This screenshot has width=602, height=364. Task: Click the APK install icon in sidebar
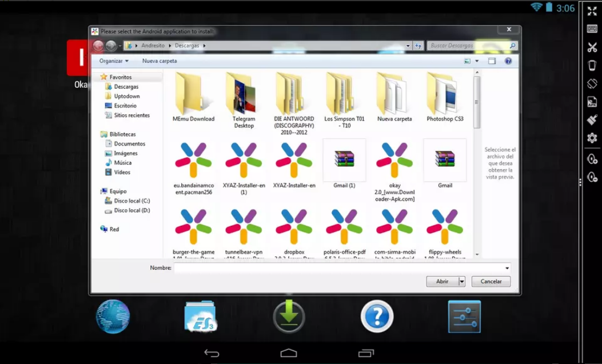point(592,102)
